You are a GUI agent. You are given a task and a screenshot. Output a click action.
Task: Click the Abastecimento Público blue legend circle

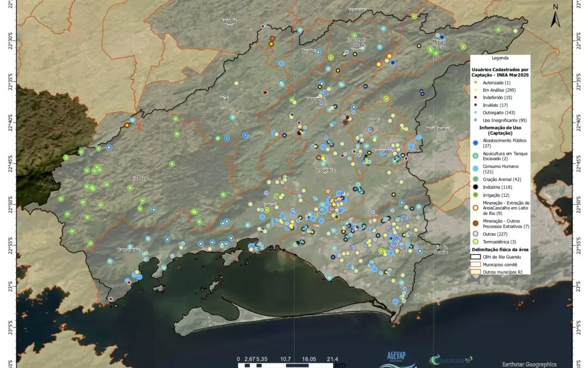point(475,143)
